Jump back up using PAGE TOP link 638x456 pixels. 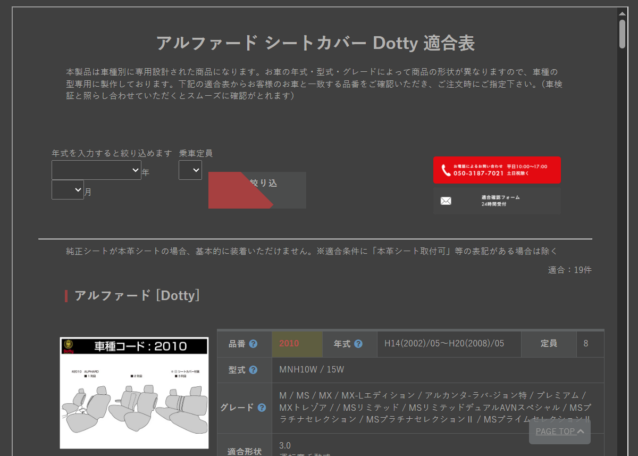tap(558, 431)
